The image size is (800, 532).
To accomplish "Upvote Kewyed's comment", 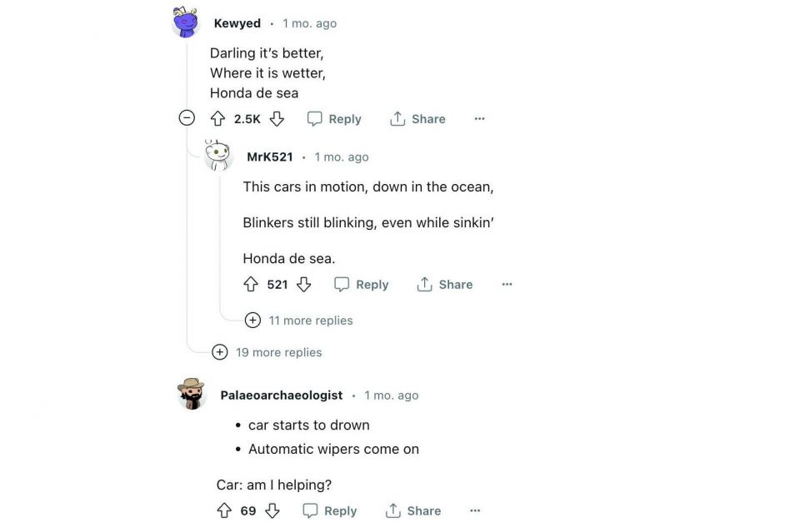I will coord(217,119).
